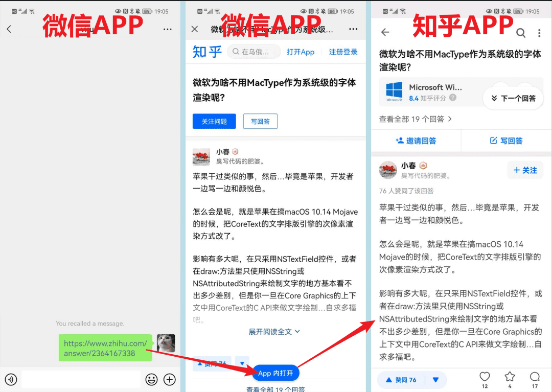This screenshot has height=392, width=552.
Task: Tap the downvote triangle in Zhihu app bottom bar
Action: pos(435,380)
